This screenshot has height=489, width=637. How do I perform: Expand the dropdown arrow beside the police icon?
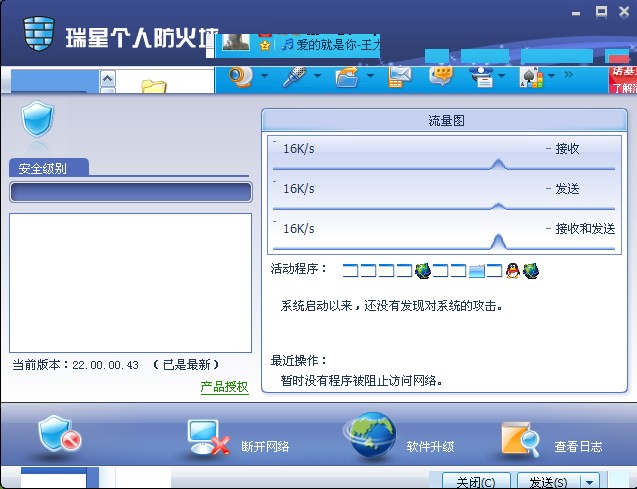point(502,76)
